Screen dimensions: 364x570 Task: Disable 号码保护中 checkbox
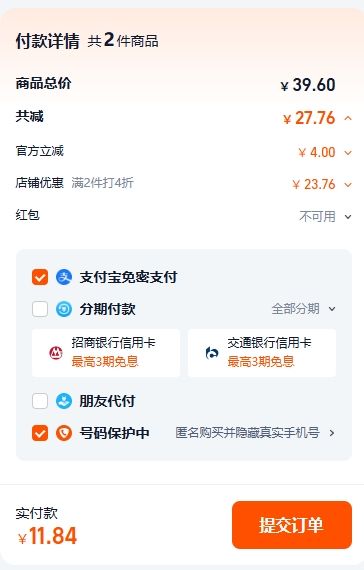(40, 433)
